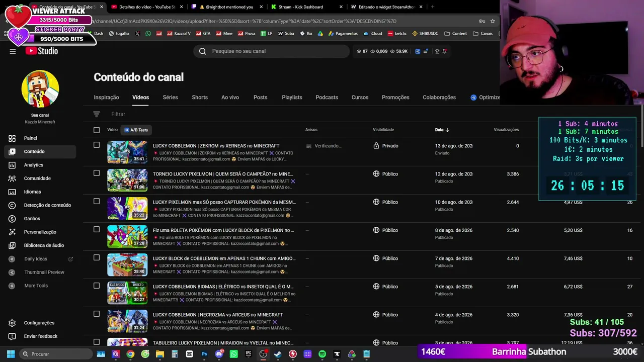Open the ZEKROM vs XERNEAS title link
This screenshot has height=362, width=644.
[x=216, y=146]
